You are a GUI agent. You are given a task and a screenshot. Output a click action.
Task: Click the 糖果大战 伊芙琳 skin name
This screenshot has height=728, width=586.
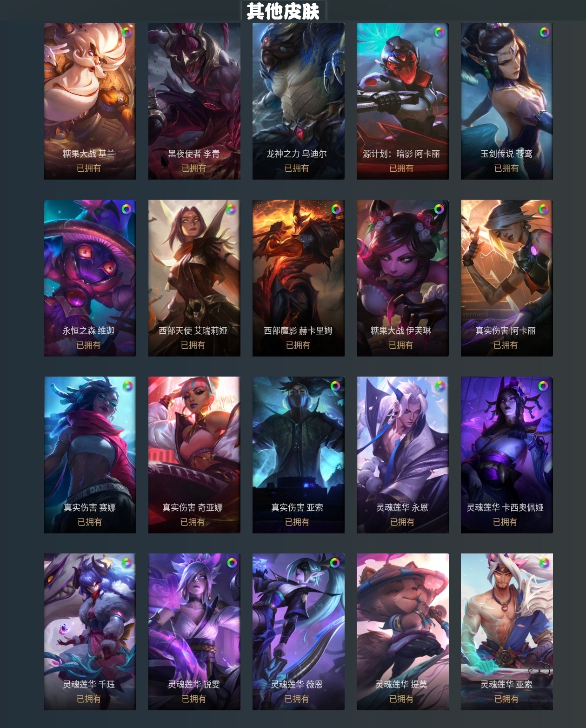pos(401,330)
